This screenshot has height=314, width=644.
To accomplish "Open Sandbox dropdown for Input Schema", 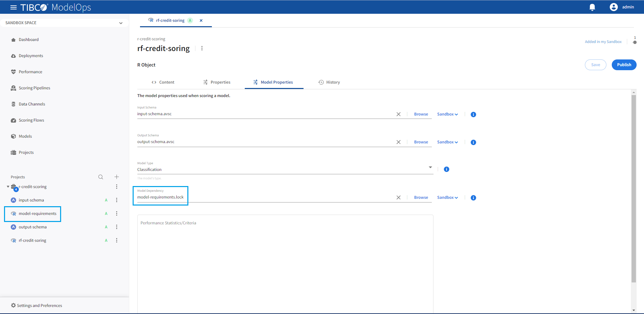I will [447, 114].
